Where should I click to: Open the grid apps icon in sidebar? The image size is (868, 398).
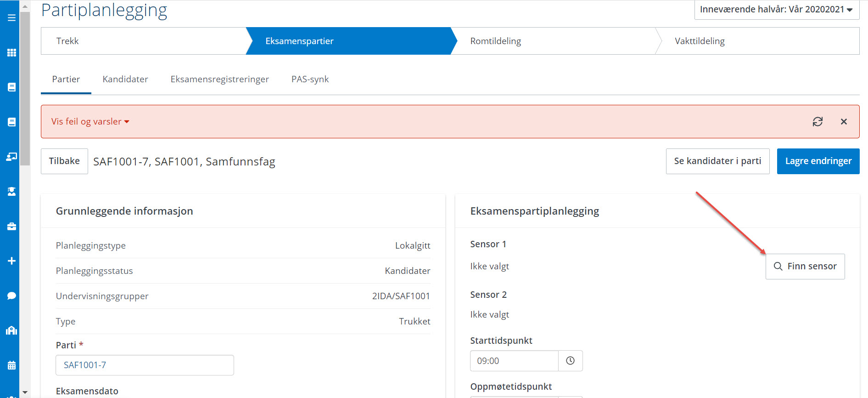11,52
